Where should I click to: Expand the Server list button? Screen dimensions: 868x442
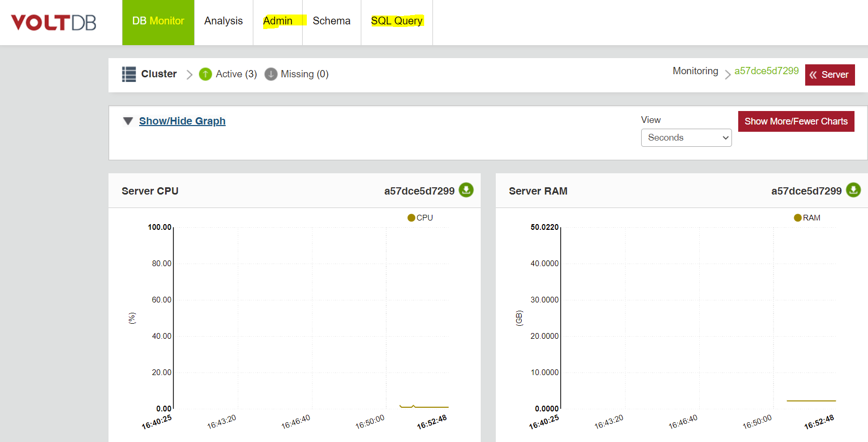[x=830, y=75]
